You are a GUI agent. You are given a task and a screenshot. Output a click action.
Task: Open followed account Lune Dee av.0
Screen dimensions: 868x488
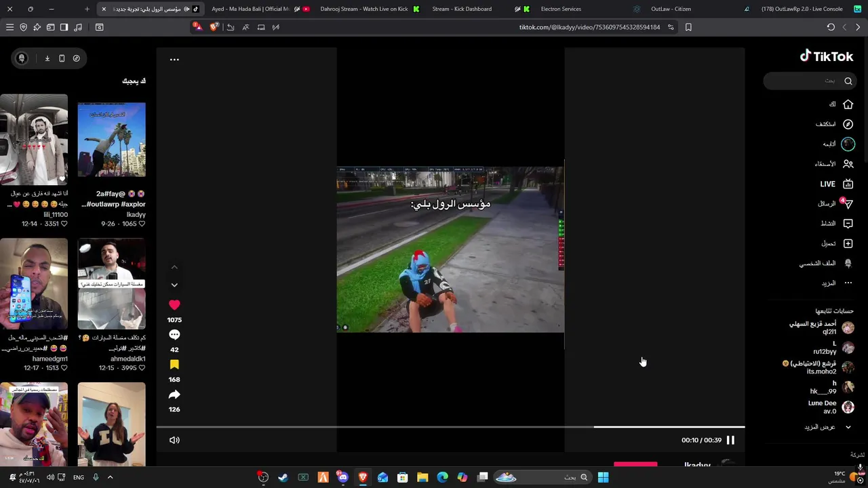[831, 407]
